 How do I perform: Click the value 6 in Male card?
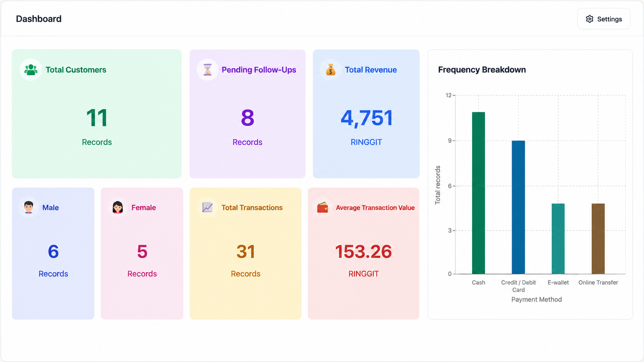(53, 252)
